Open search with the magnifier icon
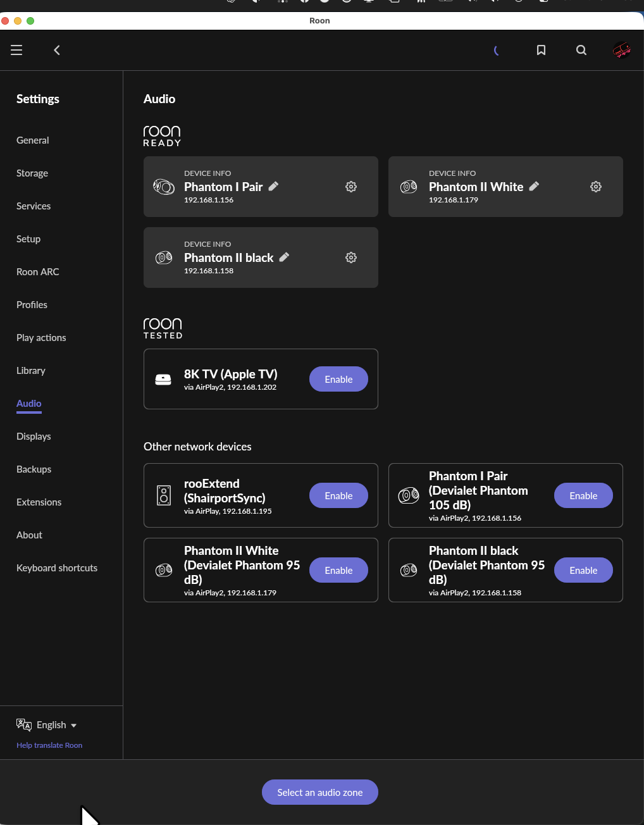This screenshot has height=825, width=644. 581,50
